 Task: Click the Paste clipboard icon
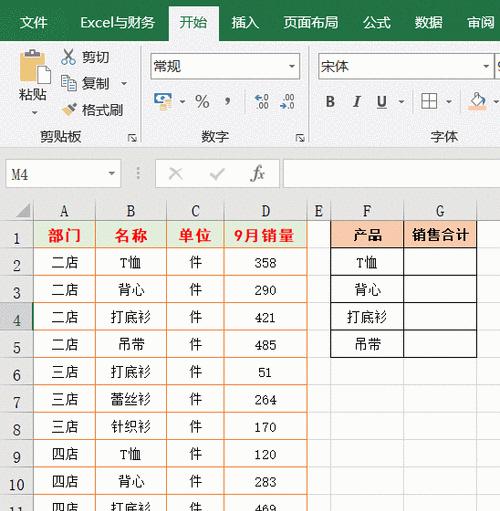coord(35,67)
